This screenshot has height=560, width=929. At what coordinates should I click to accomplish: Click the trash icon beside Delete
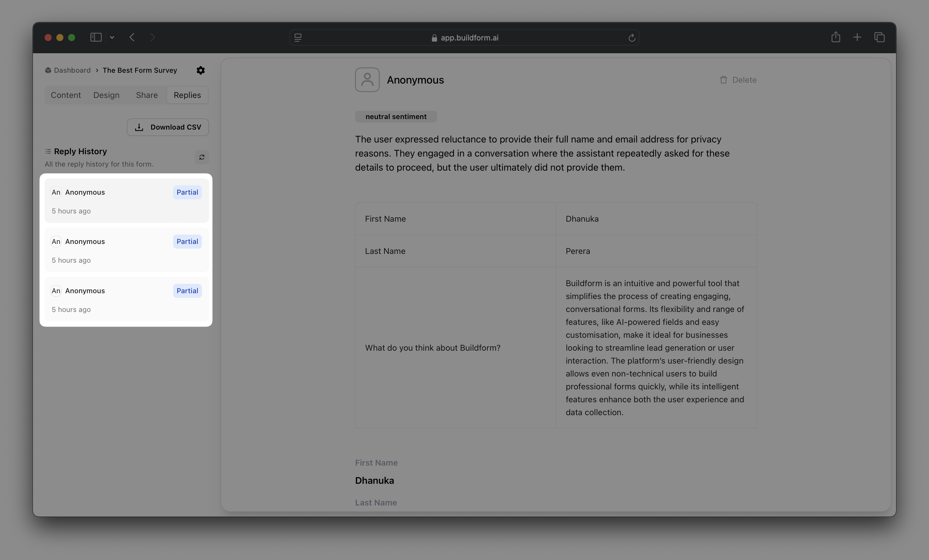click(x=724, y=80)
